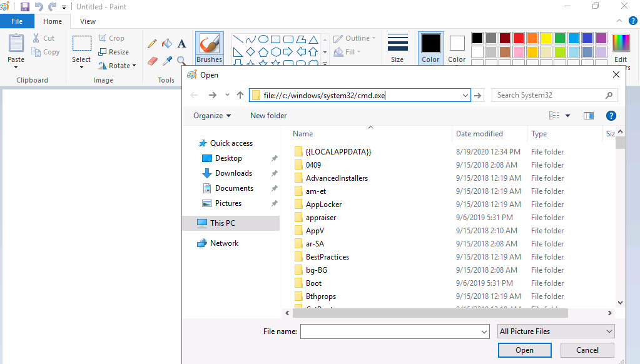Open the Recent locations dropdown chevron
Screen dimensions: 640x364
[227, 95]
